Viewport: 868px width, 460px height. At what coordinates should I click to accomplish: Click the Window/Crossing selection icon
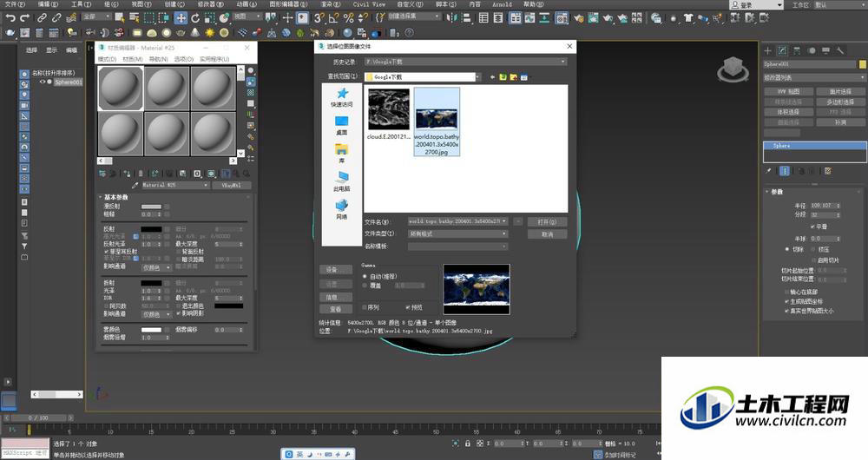[x=164, y=17]
